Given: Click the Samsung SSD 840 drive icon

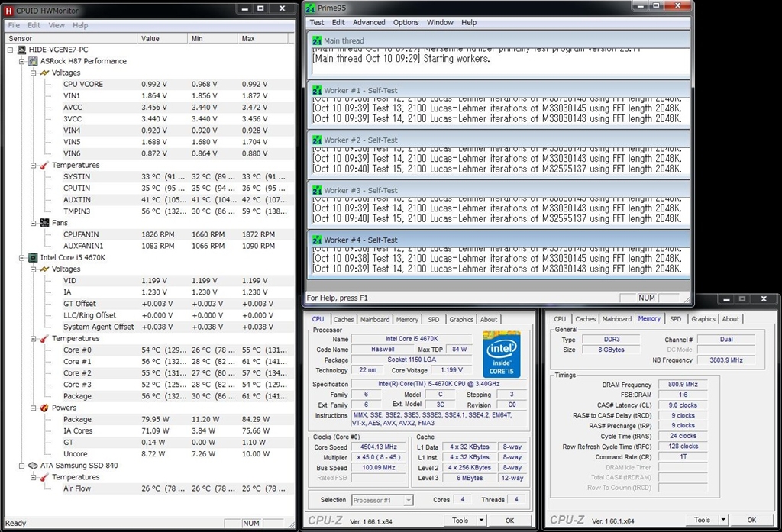Looking at the screenshot, I should [34, 466].
